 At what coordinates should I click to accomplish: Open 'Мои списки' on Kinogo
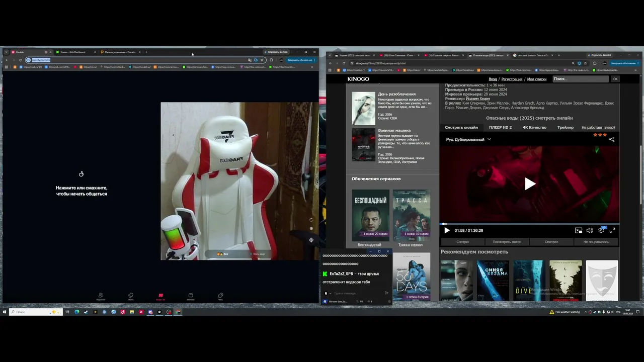(x=537, y=79)
